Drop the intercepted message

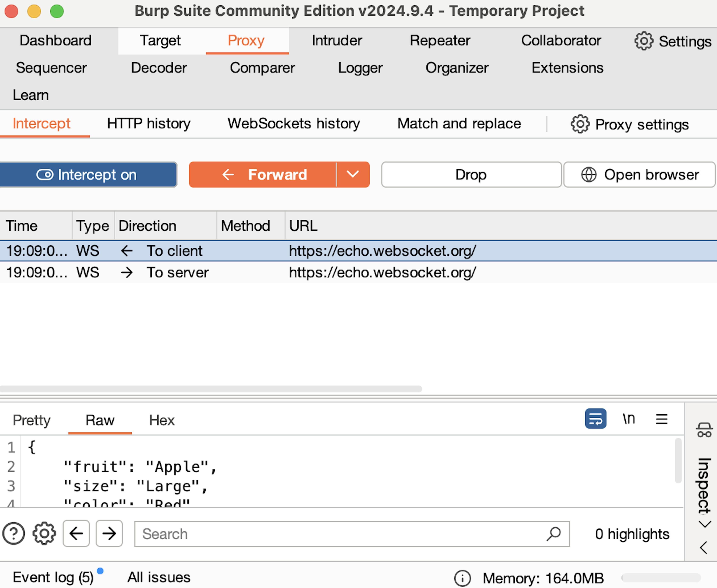pos(471,175)
